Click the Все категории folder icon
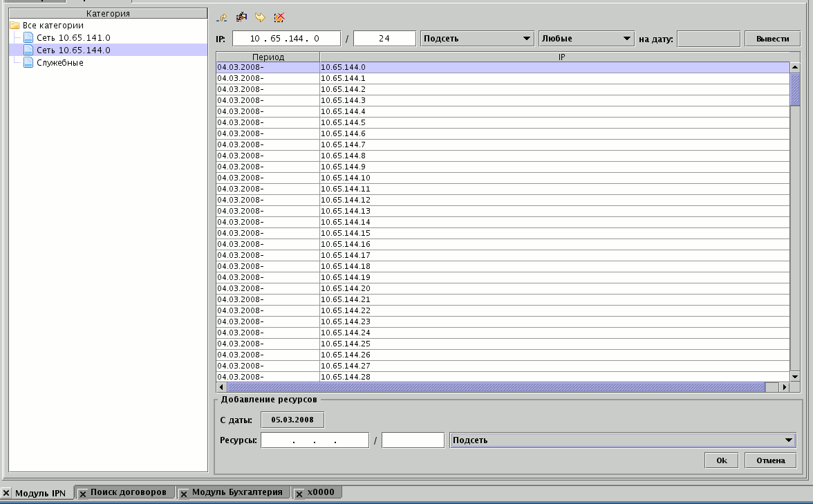This screenshot has width=813, height=504. coord(14,26)
